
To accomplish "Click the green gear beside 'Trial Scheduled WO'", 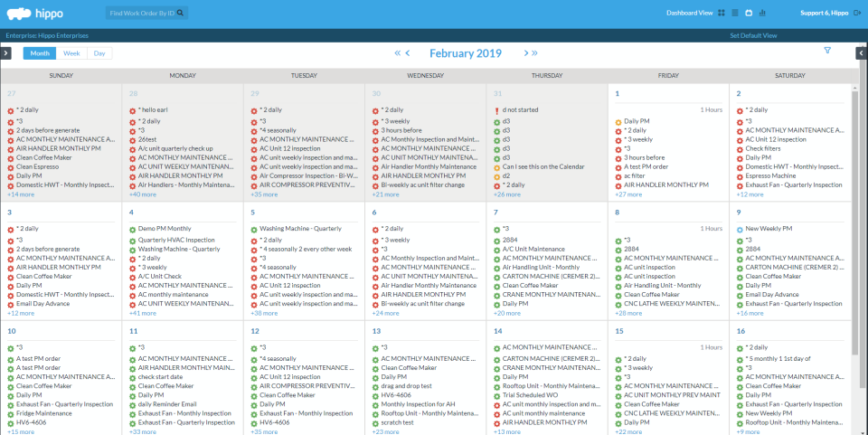I will 496,396.
